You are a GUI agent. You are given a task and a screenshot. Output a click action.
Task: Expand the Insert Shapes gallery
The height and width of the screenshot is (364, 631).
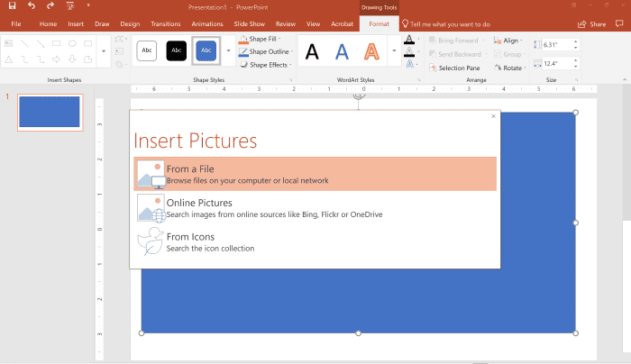104,51
